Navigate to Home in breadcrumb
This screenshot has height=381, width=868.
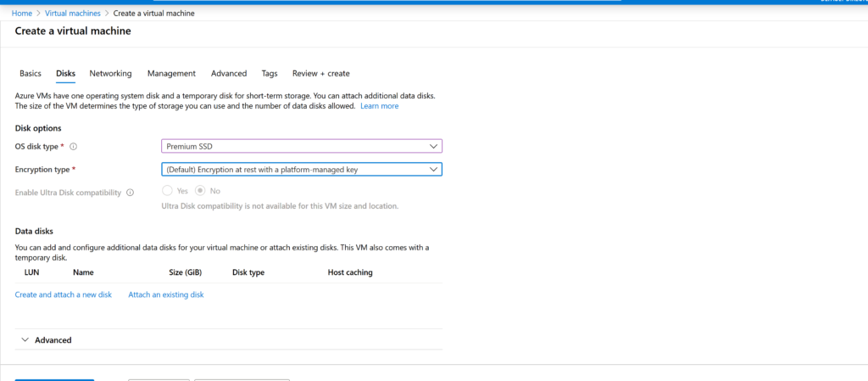click(21, 14)
